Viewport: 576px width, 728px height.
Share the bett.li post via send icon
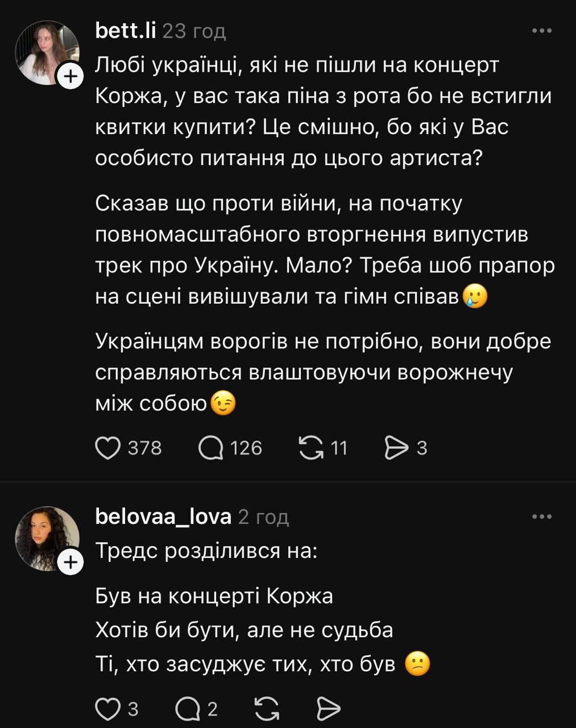(397, 448)
